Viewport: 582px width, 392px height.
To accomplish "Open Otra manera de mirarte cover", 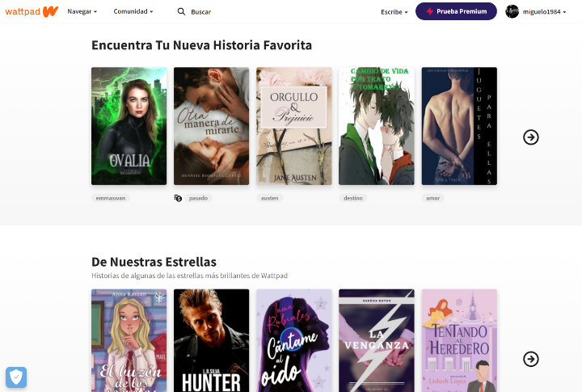I will 211,126.
